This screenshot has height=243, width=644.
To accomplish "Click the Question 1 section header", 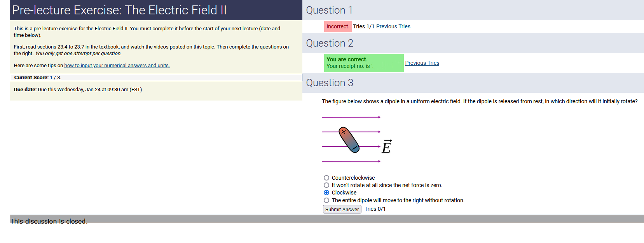I will tap(330, 10).
